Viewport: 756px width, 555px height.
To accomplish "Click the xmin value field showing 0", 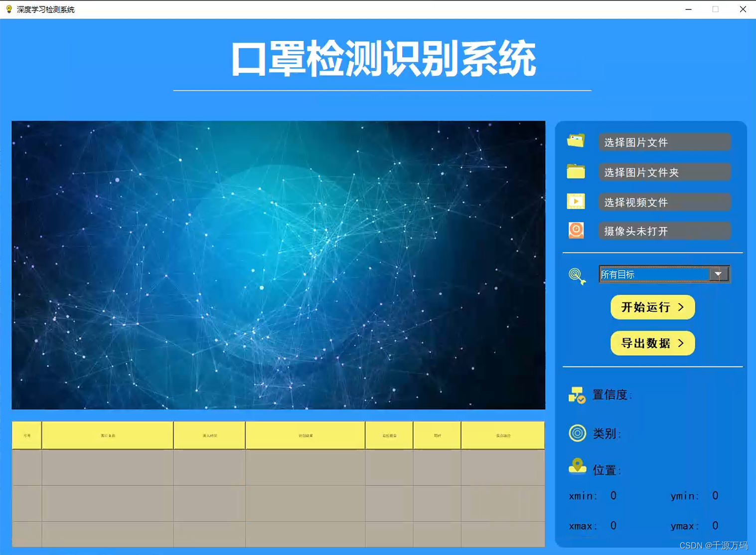I will [x=613, y=496].
